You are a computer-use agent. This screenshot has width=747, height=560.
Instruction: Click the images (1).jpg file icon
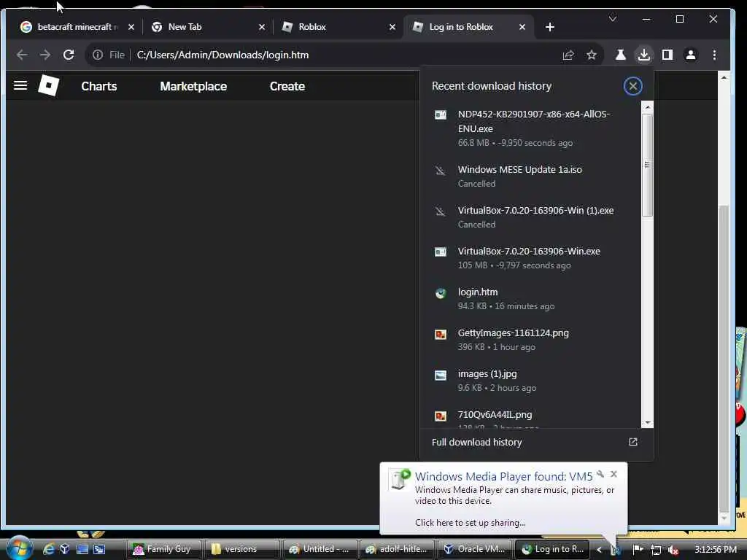pos(440,375)
